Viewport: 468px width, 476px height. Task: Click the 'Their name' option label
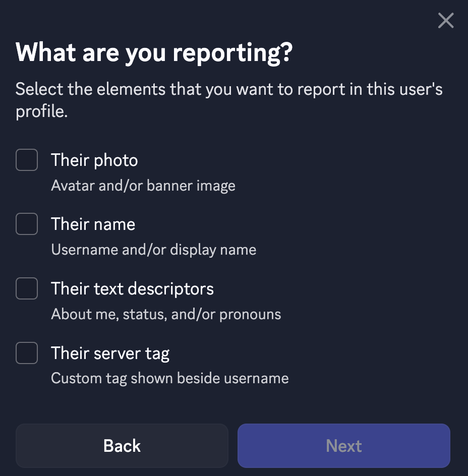coord(93,224)
